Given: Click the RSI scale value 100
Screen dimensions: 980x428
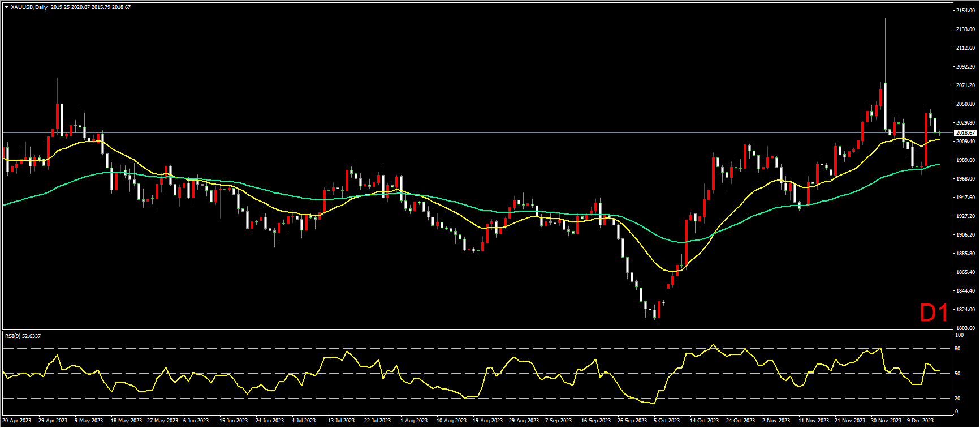Looking at the screenshot, I should tap(959, 335).
